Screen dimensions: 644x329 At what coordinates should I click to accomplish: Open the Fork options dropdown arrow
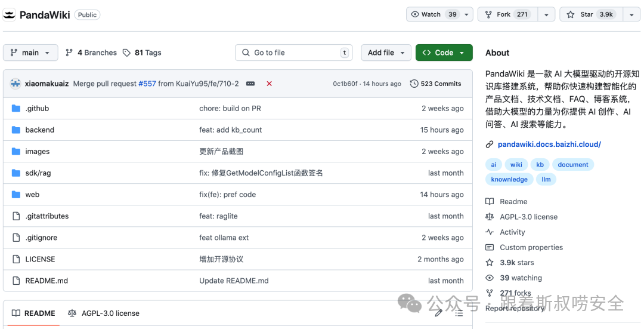pyautogui.click(x=546, y=14)
